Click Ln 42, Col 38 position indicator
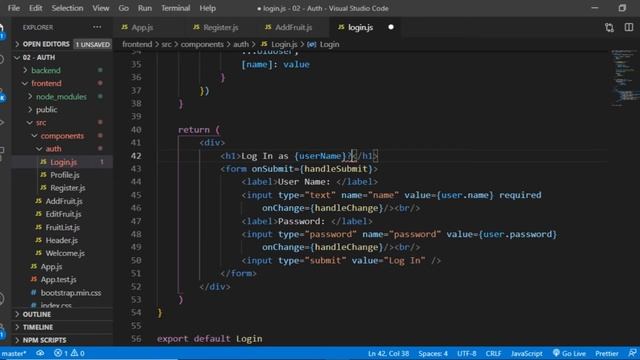The width and height of the screenshot is (640, 360). (x=388, y=353)
